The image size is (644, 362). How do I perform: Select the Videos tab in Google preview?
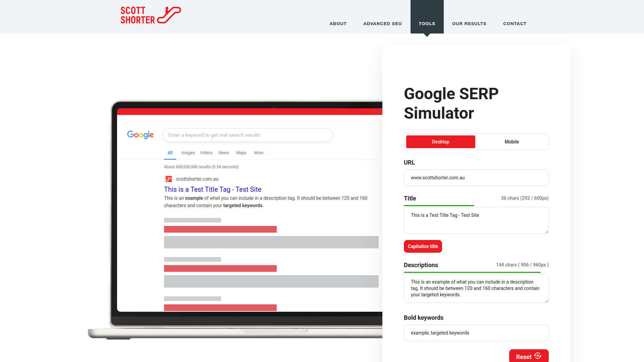coord(206,153)
